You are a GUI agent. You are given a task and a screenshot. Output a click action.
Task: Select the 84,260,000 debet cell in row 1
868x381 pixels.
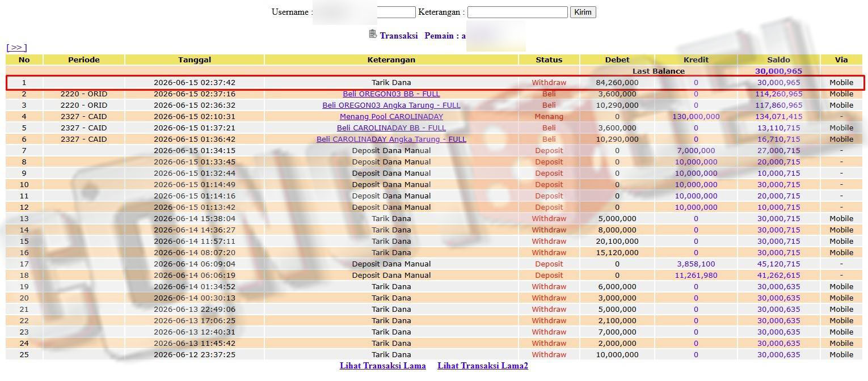[x=617, y=82]
